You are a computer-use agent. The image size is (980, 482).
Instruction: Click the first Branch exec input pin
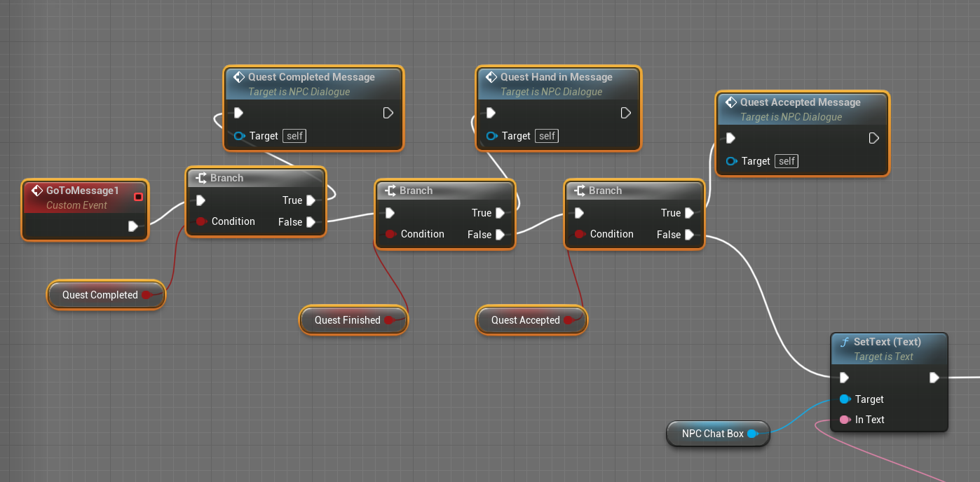coord(201,200)
